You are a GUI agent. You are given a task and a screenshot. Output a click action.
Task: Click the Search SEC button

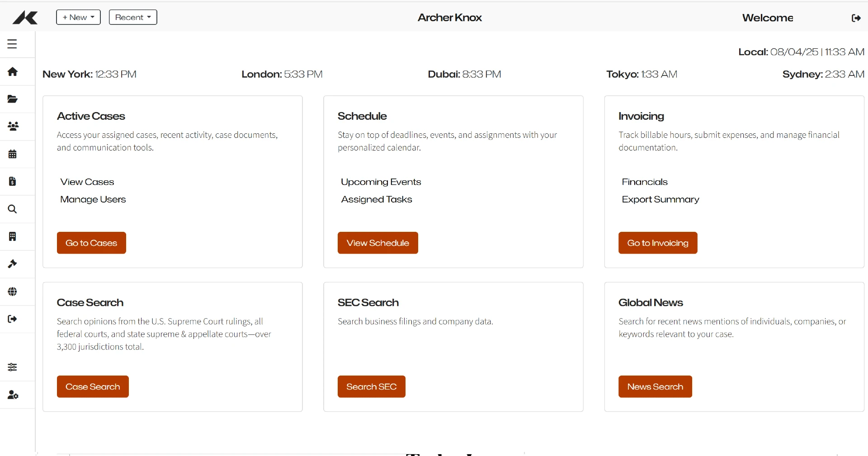[371, 386]
